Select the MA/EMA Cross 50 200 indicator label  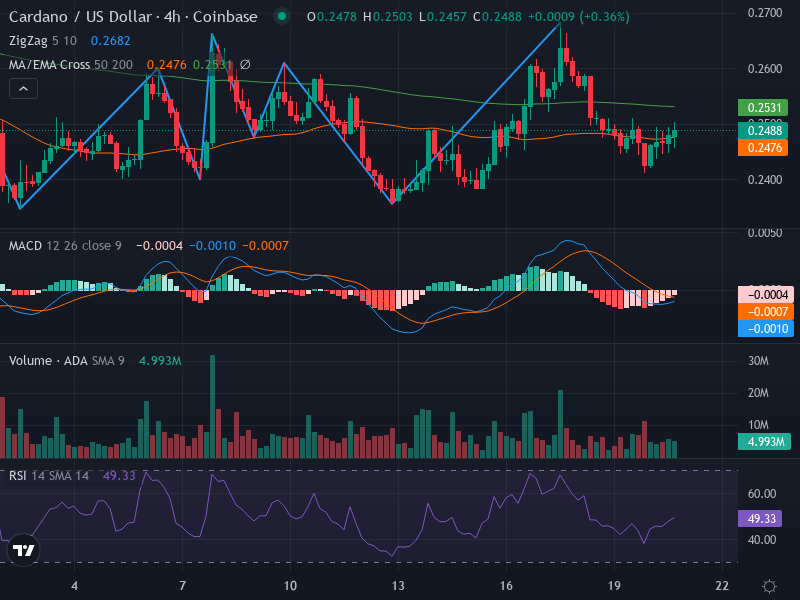70,65
